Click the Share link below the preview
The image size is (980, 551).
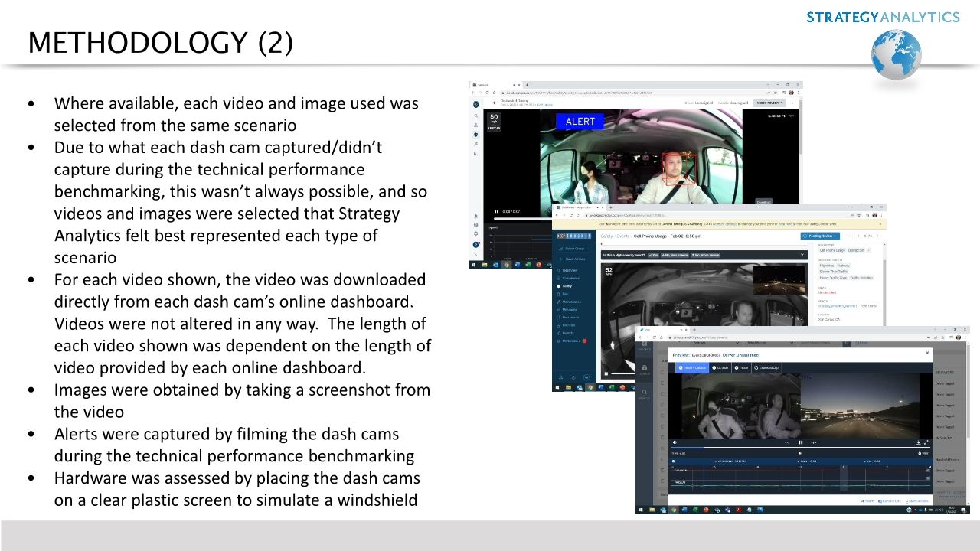coord(867,500)
